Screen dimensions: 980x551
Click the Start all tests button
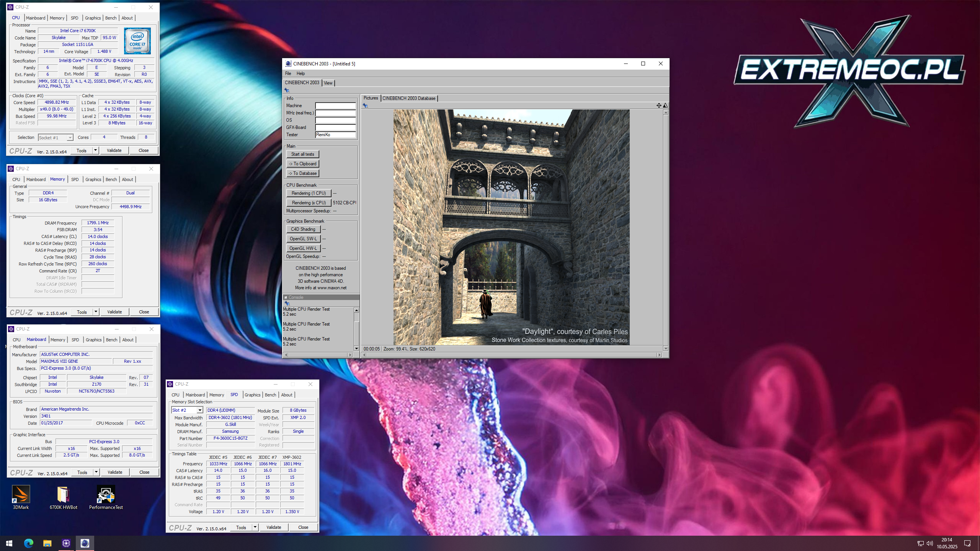[302, 154]
